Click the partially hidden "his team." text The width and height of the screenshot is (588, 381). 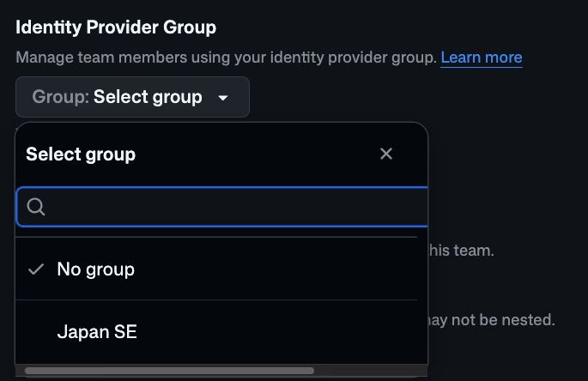tap(461, 251)
